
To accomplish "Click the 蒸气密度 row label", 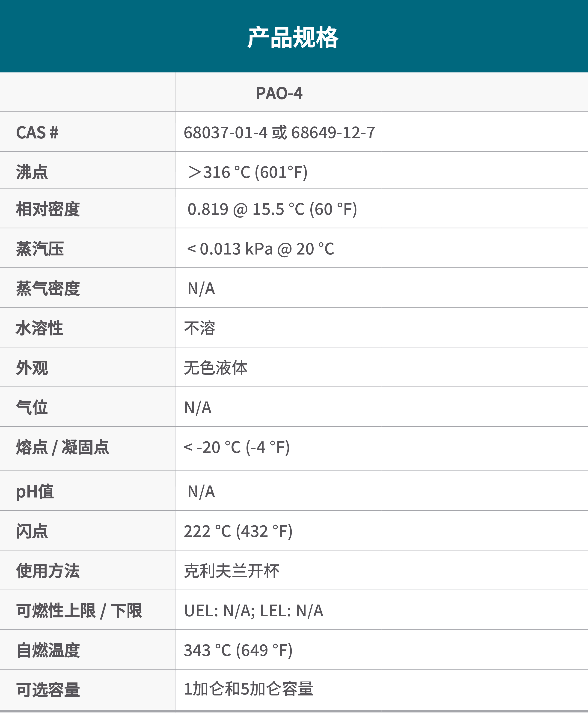I will (x=48, y=288).
